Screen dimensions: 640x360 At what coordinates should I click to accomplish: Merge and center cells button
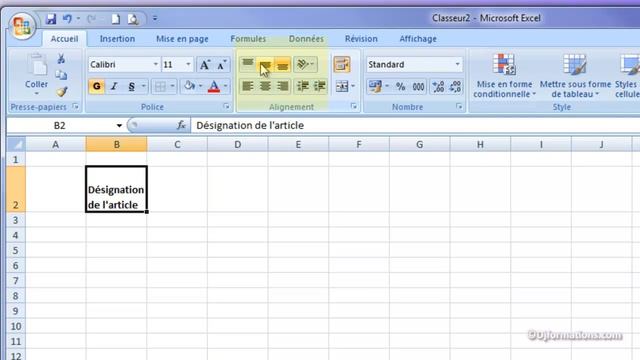point(342,86)
